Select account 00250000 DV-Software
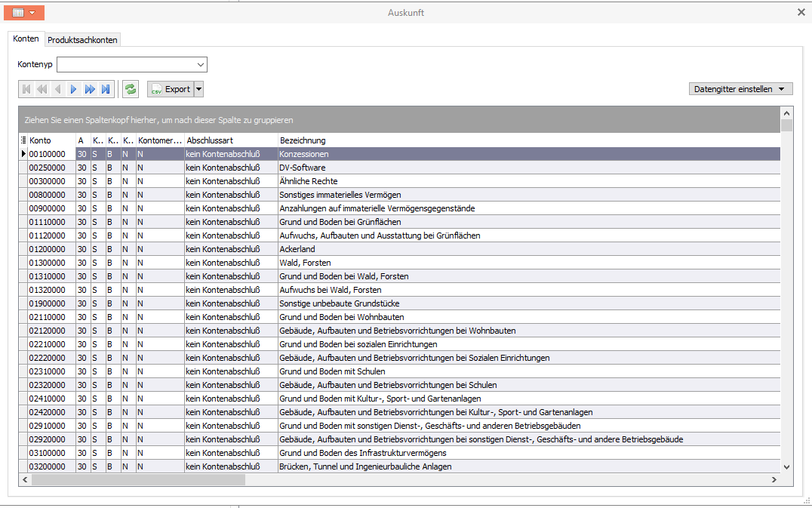This screenshot has width=812, height=508. click(x=399, y=168)
